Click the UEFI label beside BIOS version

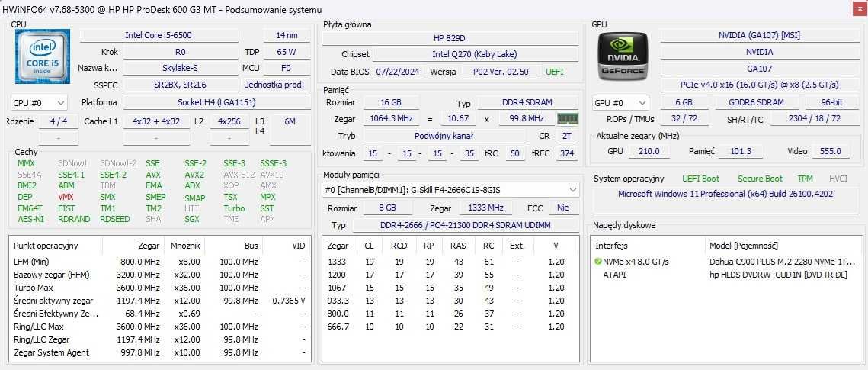click(556, 72)
